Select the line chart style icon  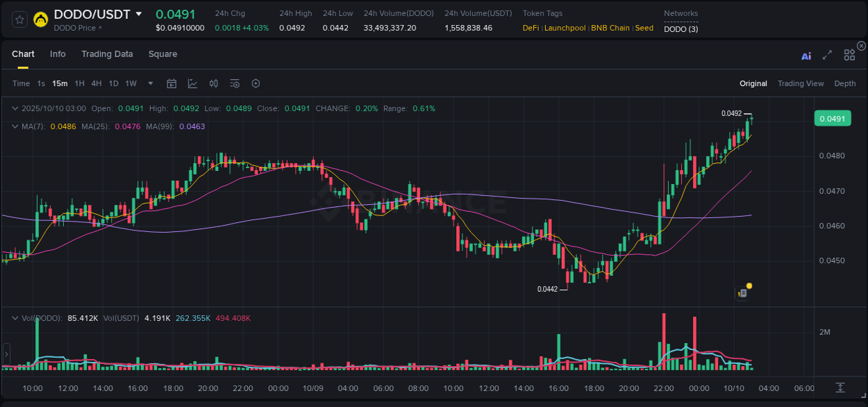tap(192, 83)
